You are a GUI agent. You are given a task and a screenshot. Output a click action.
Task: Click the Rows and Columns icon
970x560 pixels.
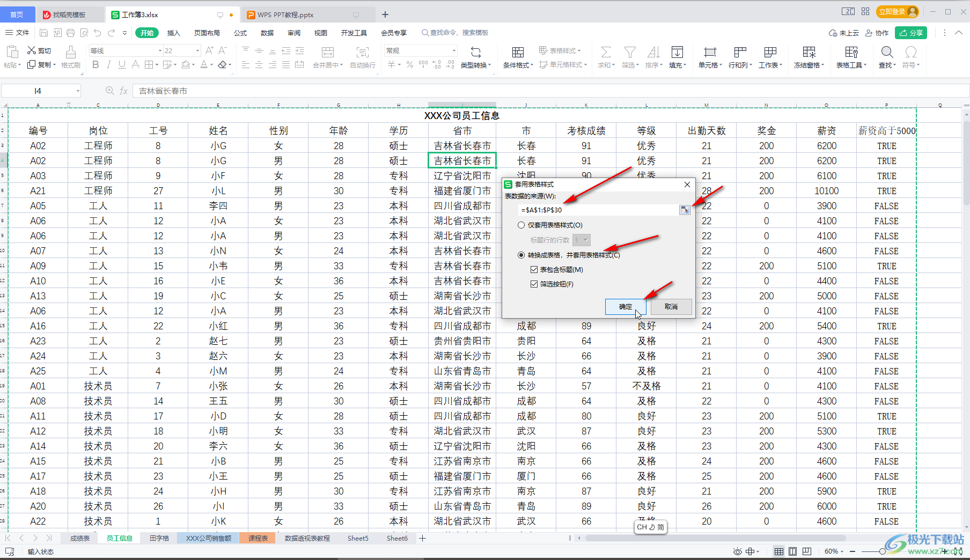point(740,53)
